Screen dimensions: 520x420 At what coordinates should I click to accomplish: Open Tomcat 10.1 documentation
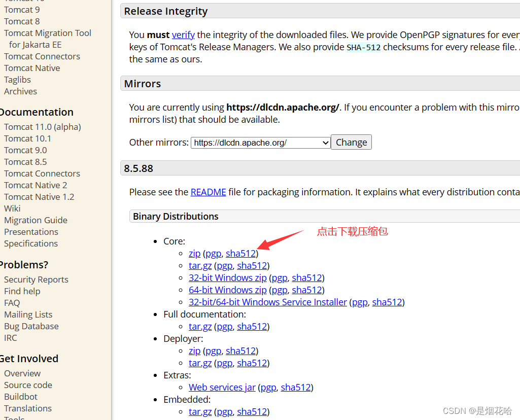tap(27, 138)
